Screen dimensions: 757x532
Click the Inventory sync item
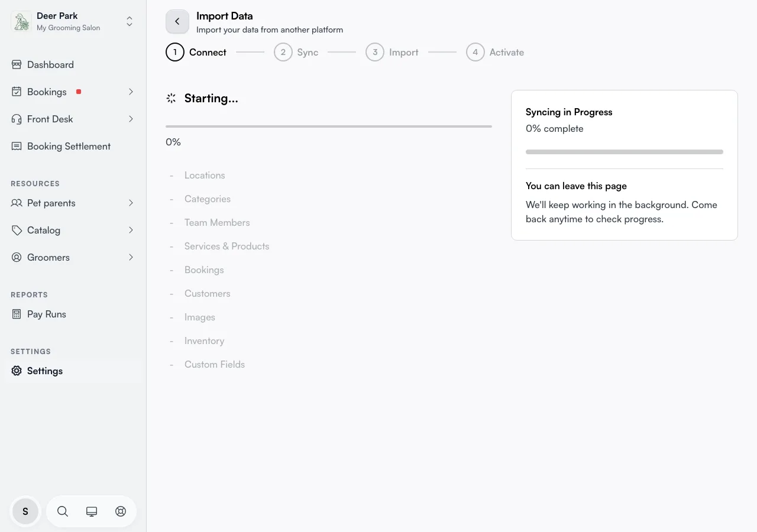point(204,340)
